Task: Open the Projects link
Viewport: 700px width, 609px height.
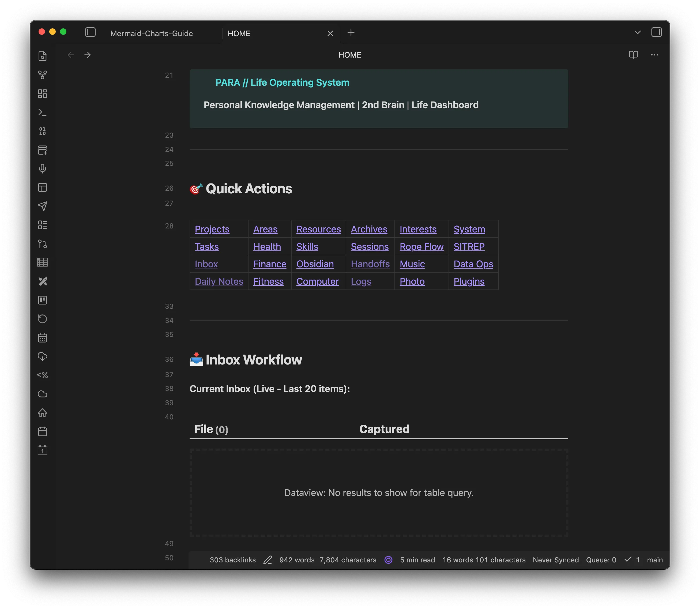Action: (212, 230)
